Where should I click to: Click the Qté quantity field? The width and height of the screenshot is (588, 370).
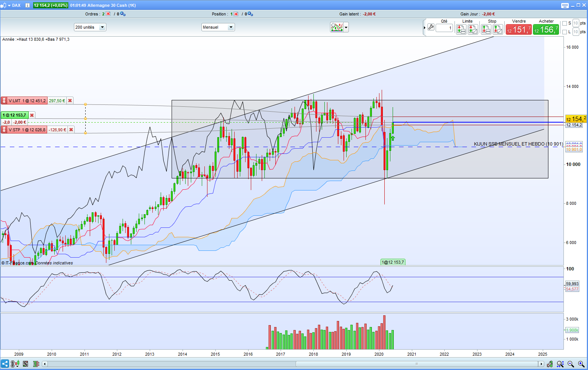(444, 28)
